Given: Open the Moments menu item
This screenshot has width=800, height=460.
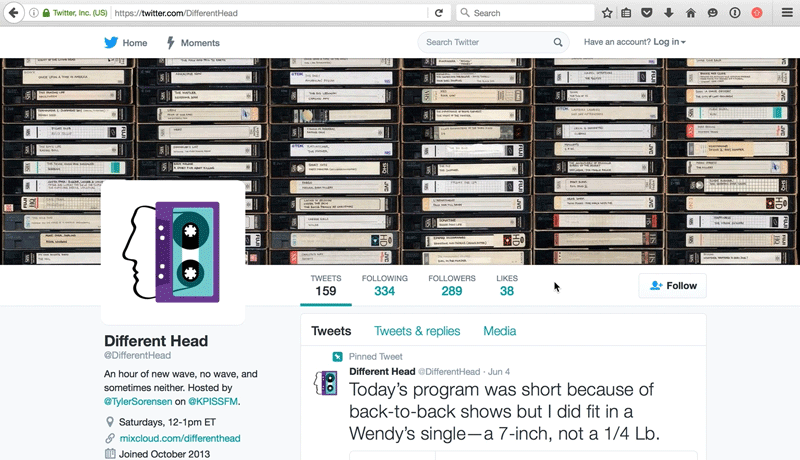Looking at the screenshot, I should tap(193, 43).
